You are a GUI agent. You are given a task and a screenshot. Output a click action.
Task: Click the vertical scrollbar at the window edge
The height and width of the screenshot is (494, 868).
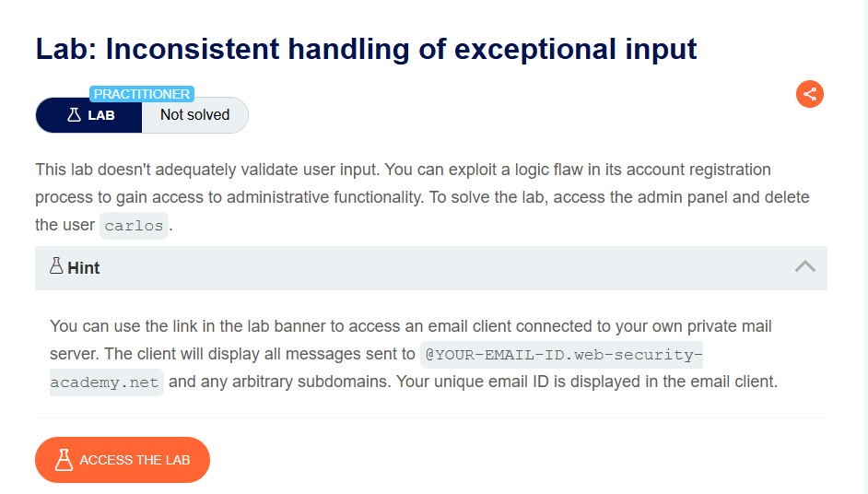(864, 247)
